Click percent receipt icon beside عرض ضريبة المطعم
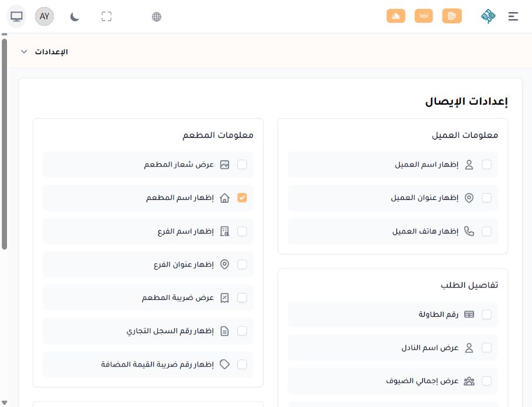532x407 pixels. pos(224,298)
